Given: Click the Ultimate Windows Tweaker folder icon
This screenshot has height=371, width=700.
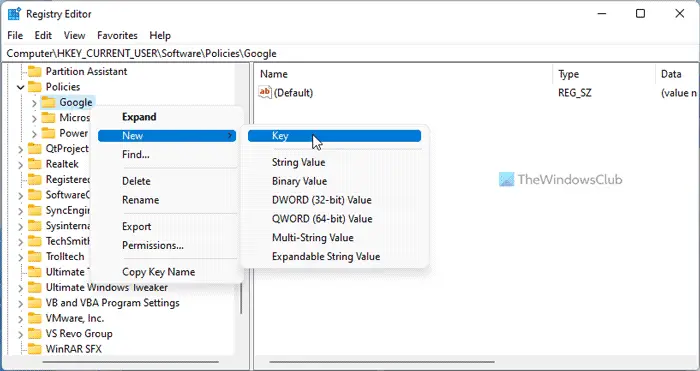Looking at the screenshot, I should click(x=34, y=288).
